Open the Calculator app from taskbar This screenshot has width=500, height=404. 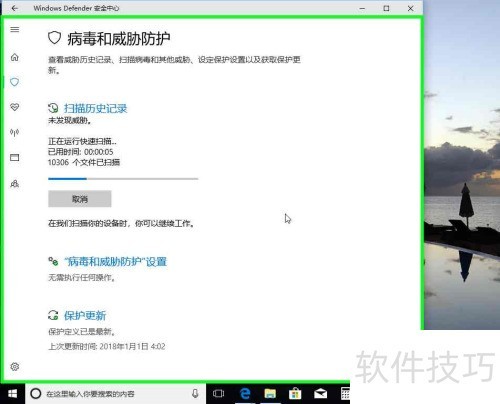pyautogui.click(x=345, y=394)
